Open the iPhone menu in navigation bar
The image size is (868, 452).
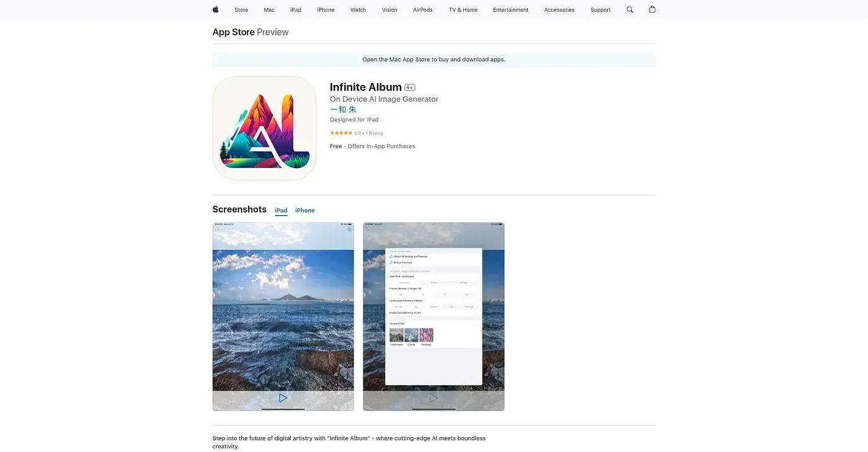[325, 10]
